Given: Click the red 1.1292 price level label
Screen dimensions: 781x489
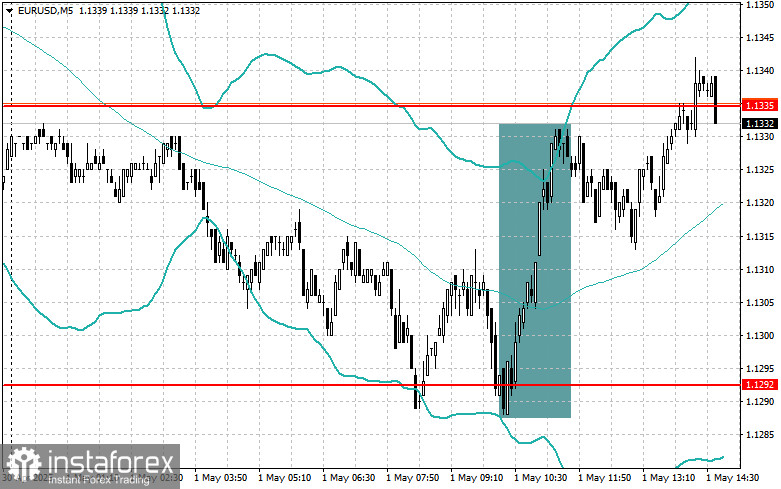Looking at the screenshot, I should tap(760, 384).
